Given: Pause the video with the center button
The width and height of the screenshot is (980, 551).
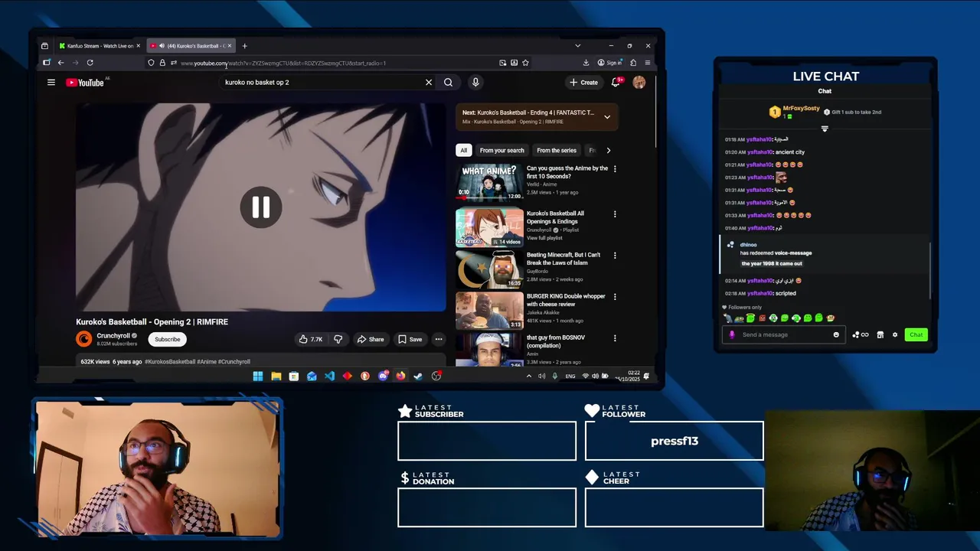Looking at the screenshot, I should click(x=261, y=207).
